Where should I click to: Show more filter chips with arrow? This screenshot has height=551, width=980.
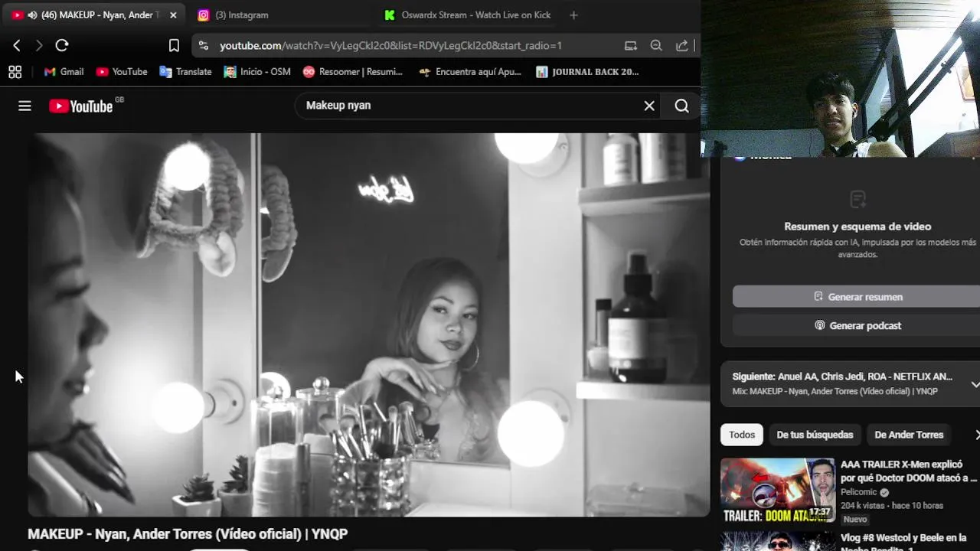(976, 435)
